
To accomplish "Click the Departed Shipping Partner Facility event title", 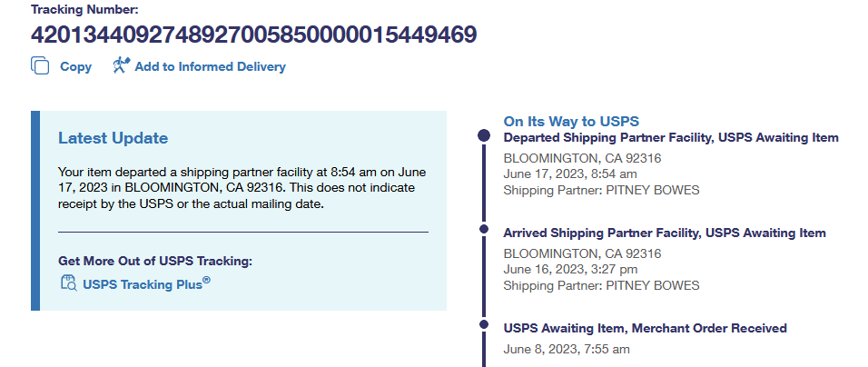I will 670,138.
